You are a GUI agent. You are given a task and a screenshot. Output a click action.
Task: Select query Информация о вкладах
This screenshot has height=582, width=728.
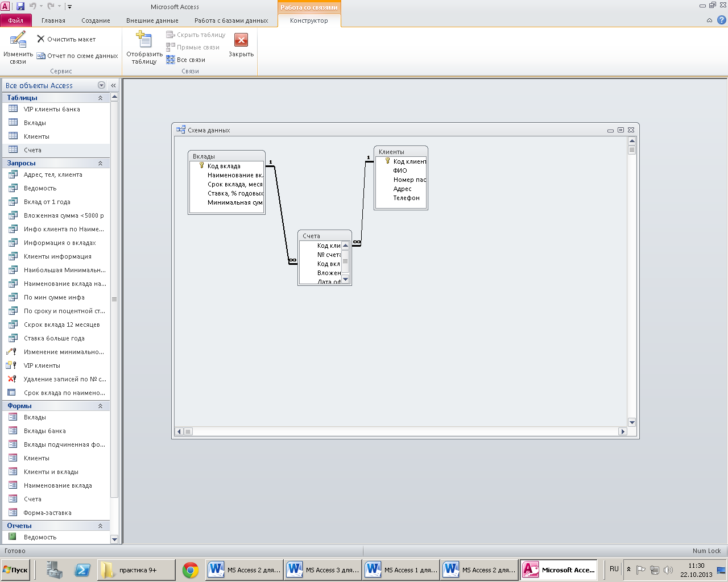click(56, 243)
